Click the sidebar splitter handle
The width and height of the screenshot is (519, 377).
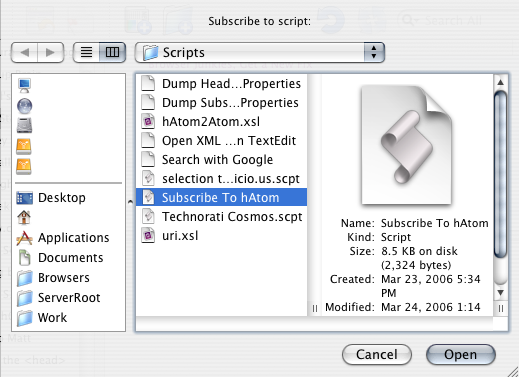click(130, 202)
